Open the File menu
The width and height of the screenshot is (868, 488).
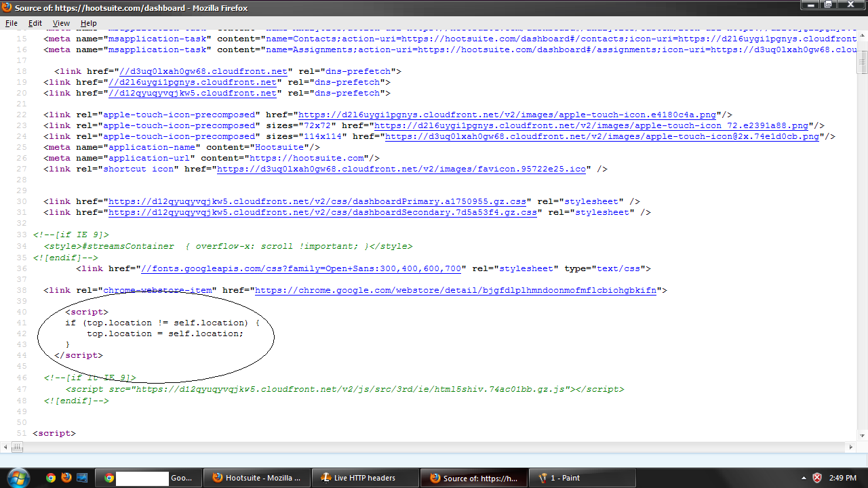click(x=12, y=23)
